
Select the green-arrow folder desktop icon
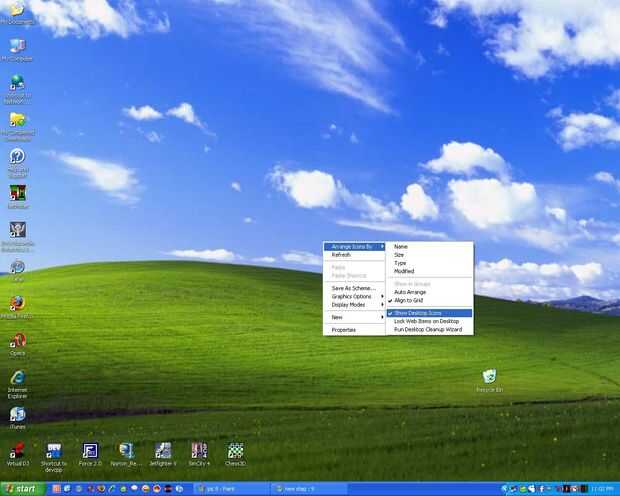click(17, 126)
